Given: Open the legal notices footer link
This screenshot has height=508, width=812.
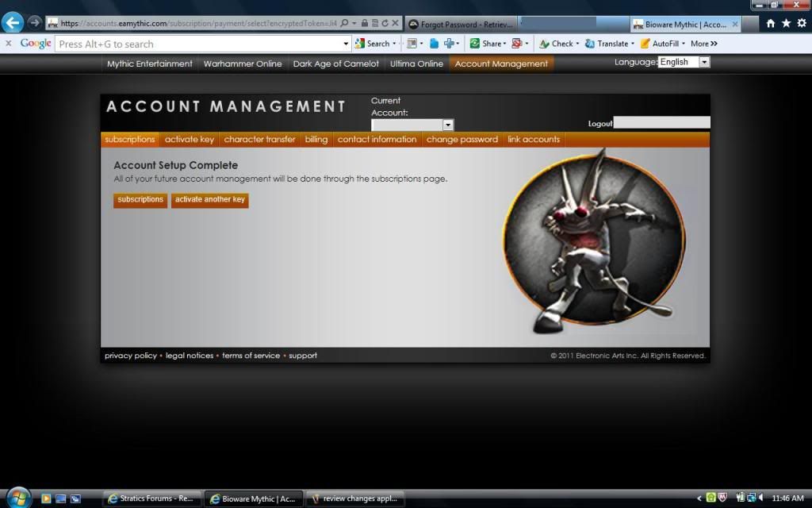Looking at the screenshot, I should coord(190,356).
